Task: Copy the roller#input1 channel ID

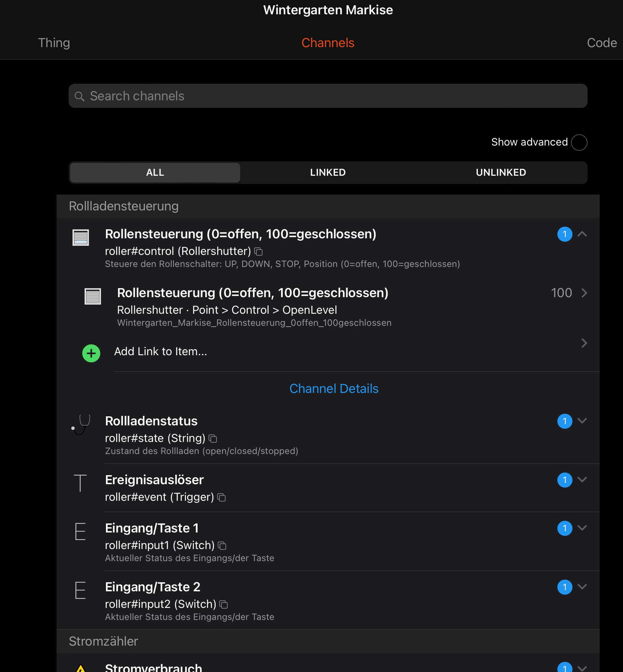Action: point(222,546)
